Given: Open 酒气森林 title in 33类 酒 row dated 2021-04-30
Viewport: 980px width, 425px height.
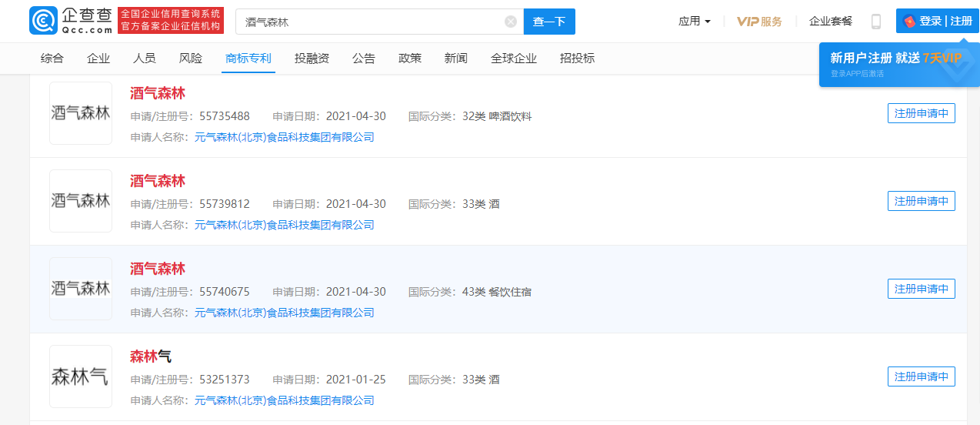Looking at the screenshot, I should tap(158, 181).
